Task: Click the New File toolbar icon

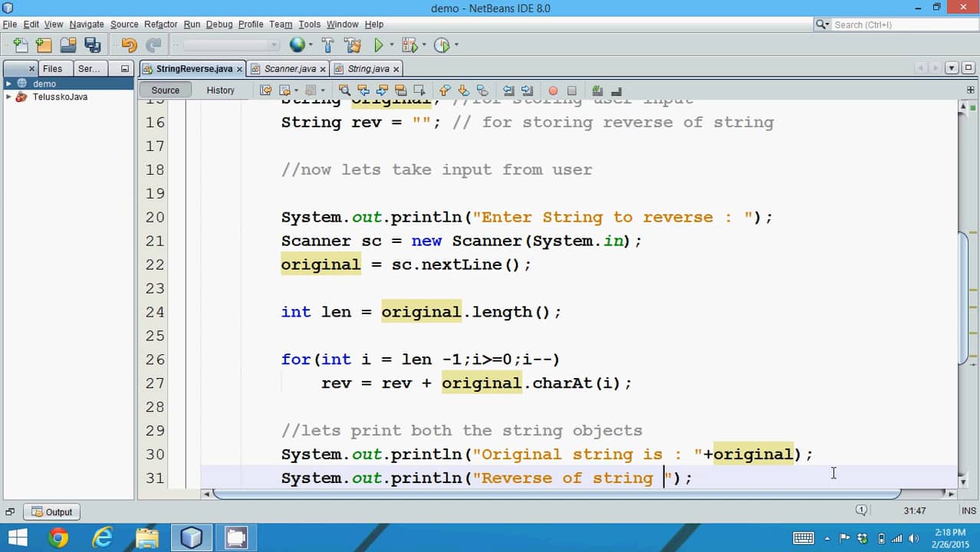Action: [x=21, y=45]
